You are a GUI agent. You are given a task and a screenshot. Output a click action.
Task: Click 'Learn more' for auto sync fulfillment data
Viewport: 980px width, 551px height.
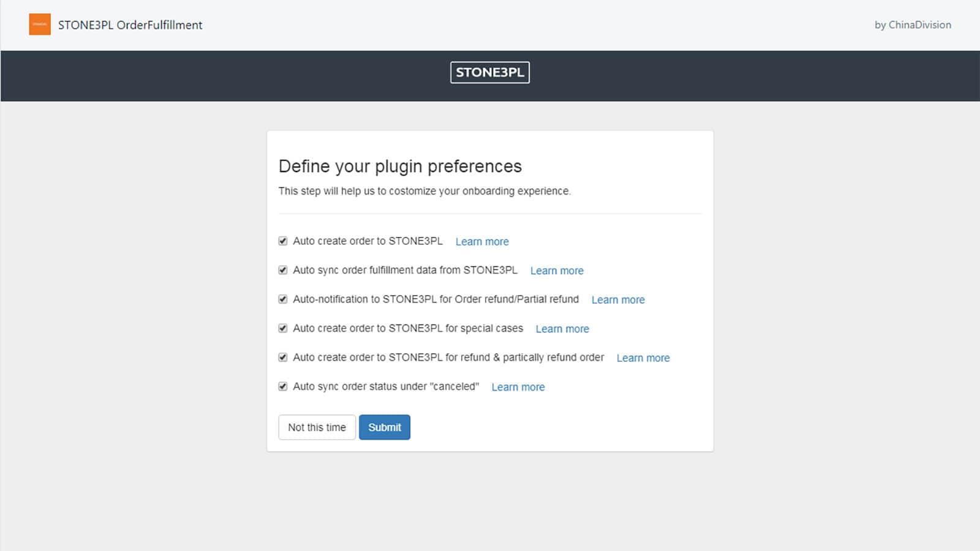click(x=557, y=271)
